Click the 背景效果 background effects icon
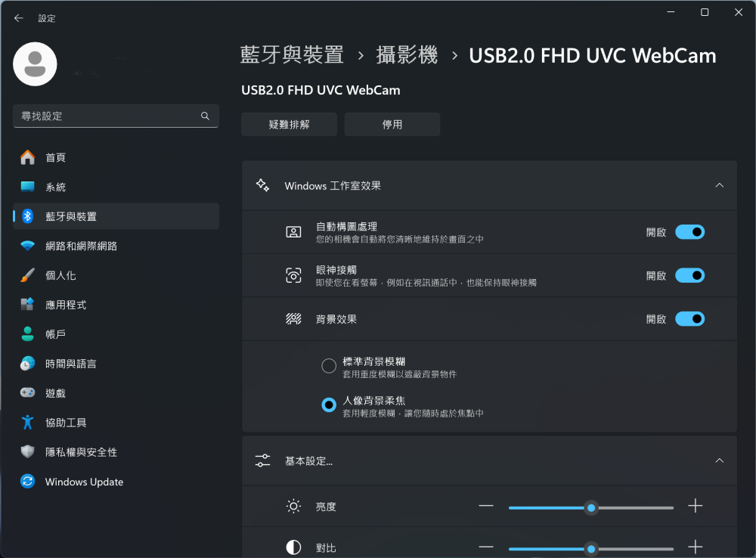 click(293, 319)
